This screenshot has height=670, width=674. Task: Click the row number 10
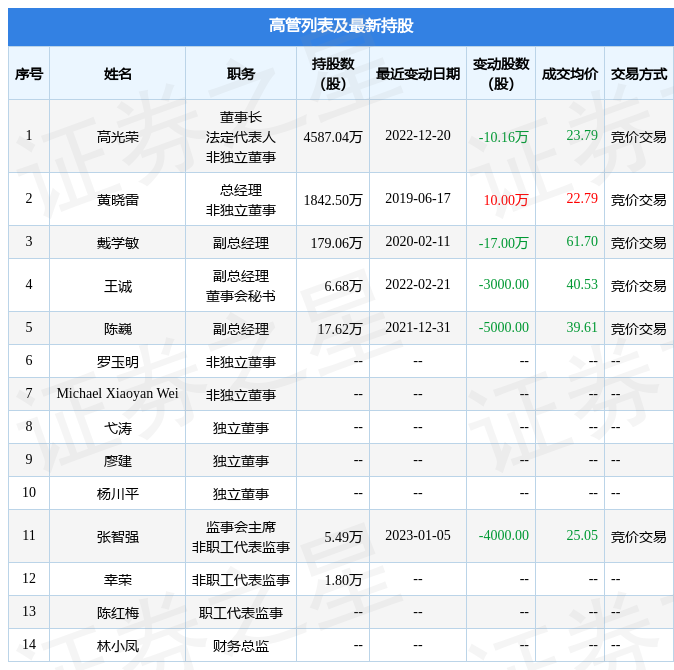pos(29,492)
